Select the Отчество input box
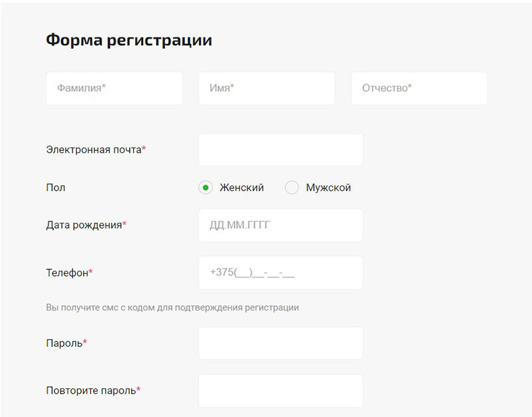This screenshot has width=532, height=417. tap(419, 88)
